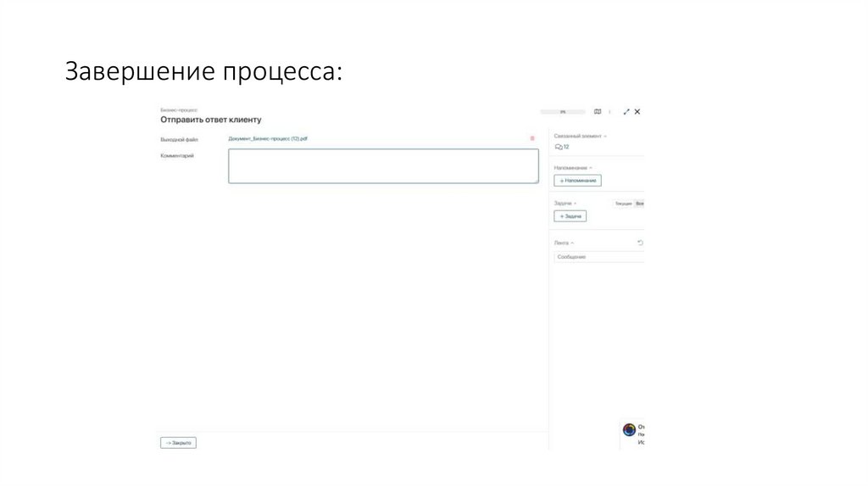Open the linked element comments icon 12
Screen dimensions: 868x487
[562, 147]
